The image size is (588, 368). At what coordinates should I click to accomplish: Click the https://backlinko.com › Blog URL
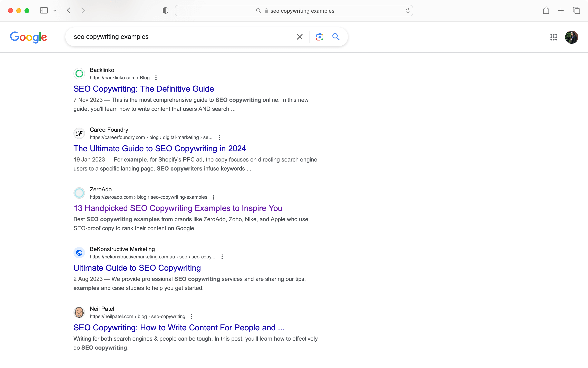pyautogui.click(x=120, y=78)
